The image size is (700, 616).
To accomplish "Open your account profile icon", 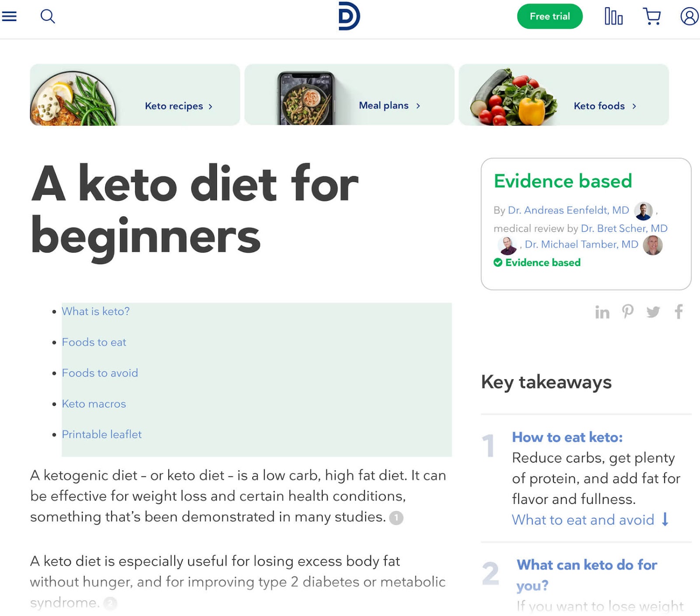I will pyautogui.click(x=689, y=16).
